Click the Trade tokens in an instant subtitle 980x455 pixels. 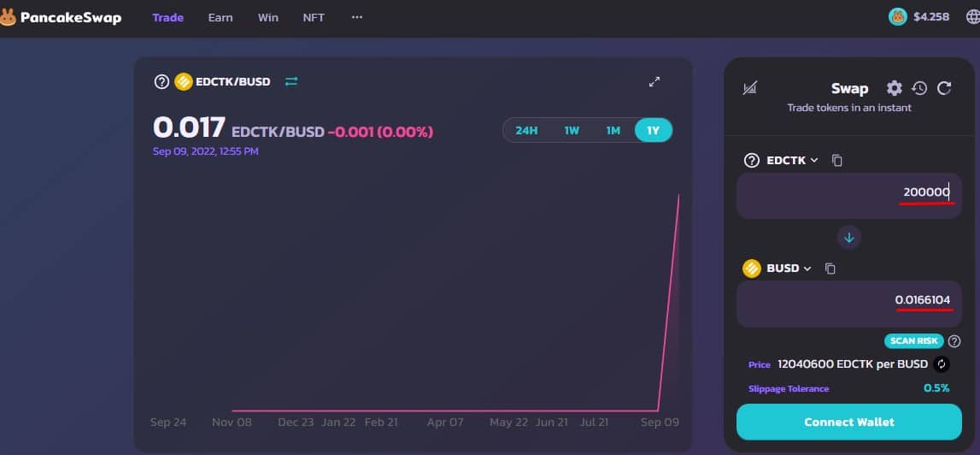tap(849, 108)
